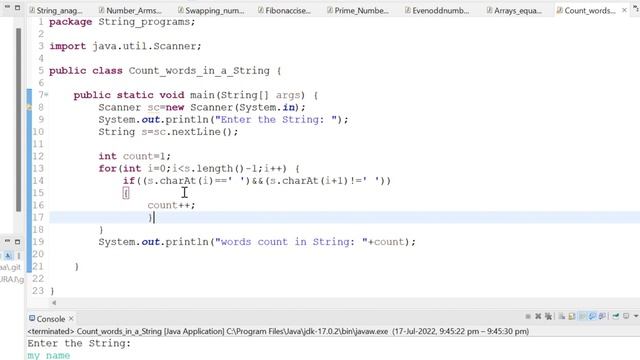This screenshot has width=640, height=360.
Task: Switch to the Arrays_equa... editor tab
Action: [514, 11]
